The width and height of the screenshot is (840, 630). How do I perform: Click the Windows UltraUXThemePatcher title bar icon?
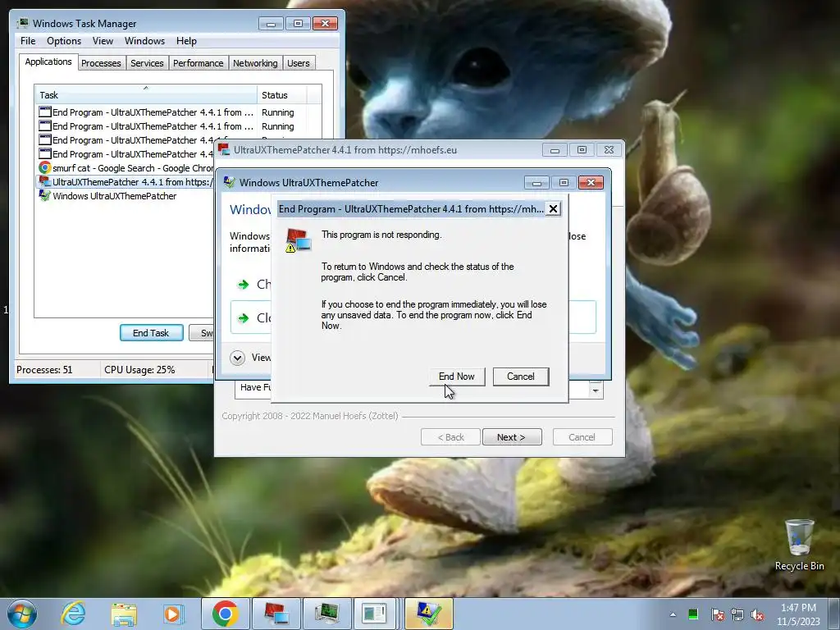[x=230, y=182]
